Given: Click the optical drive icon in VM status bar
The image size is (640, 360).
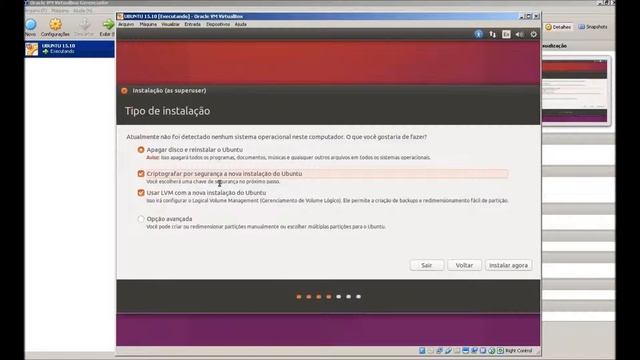Looking at the screenshot, I should pos(431,351).
